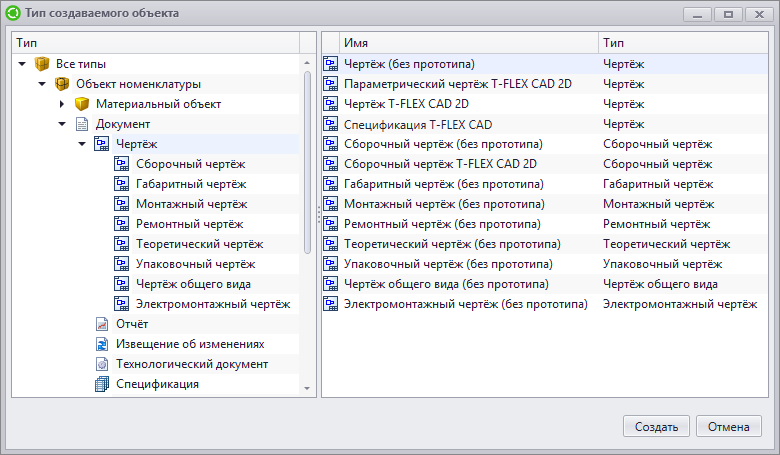Click the Документ page icon in tree

coord(82,124)
